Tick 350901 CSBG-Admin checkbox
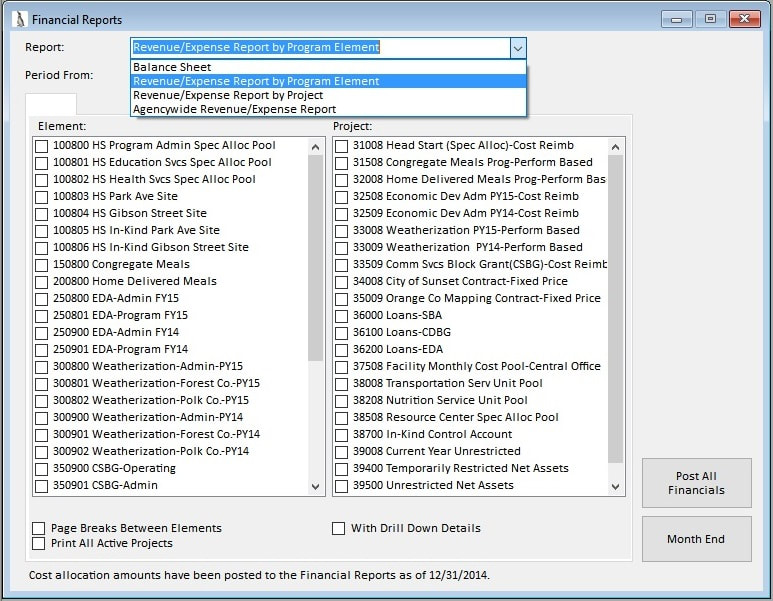 [x=41, y=486]
